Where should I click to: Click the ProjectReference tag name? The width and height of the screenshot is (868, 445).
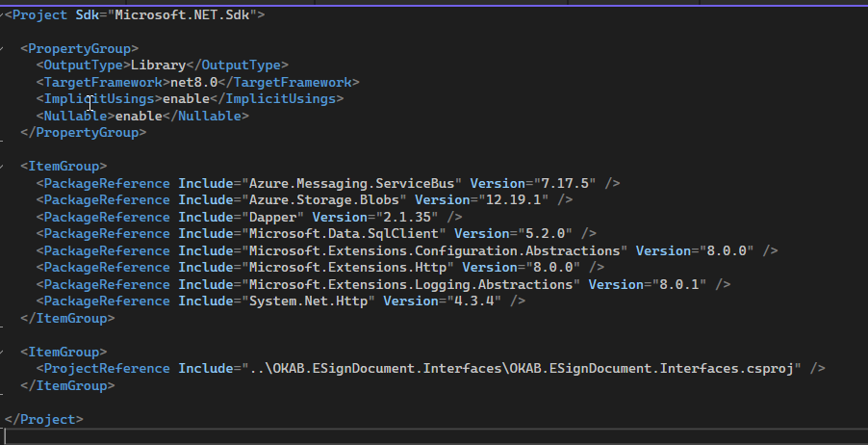107,369
